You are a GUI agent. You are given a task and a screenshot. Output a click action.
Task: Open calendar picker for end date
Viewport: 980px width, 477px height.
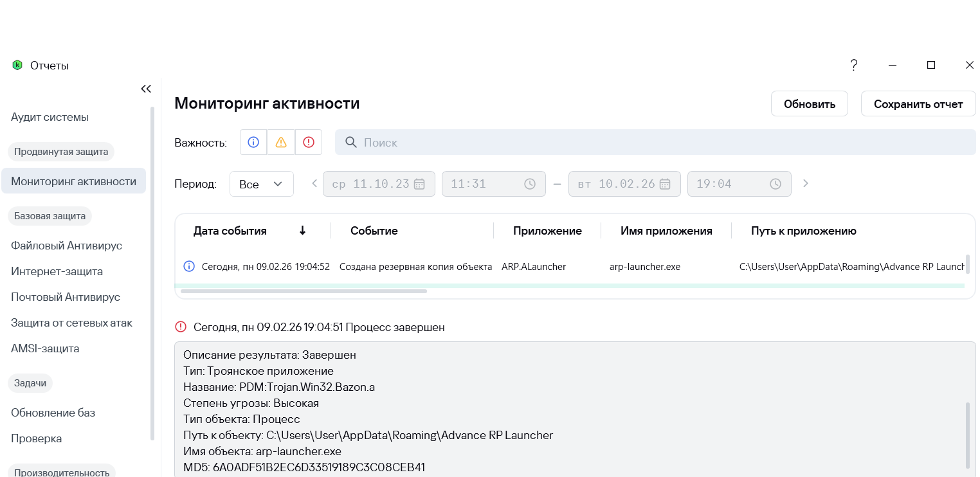point(665,184)
